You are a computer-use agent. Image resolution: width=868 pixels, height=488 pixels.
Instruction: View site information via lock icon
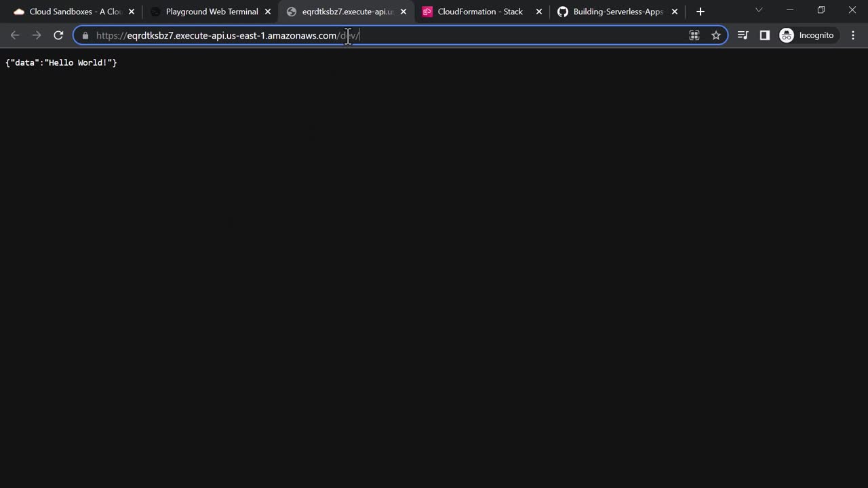click(x=85, y=35)
